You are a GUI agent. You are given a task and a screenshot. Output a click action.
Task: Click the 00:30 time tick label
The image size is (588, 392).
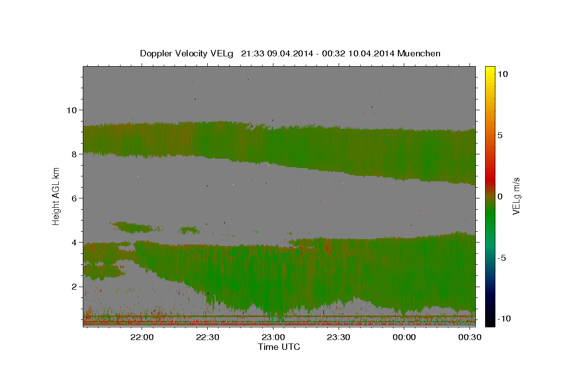(x=469, y=338)
